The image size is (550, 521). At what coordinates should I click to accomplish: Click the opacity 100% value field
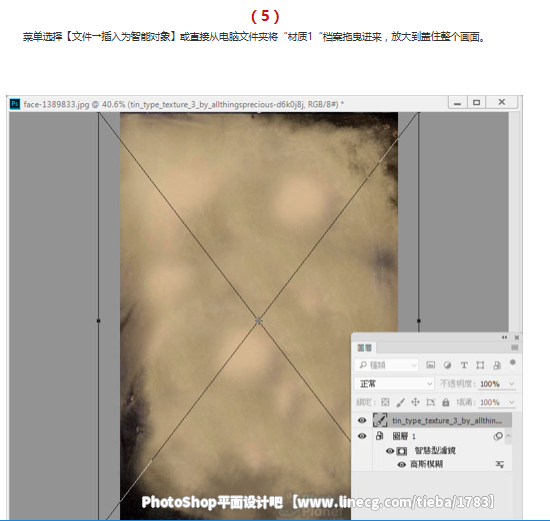pos(490,384)
